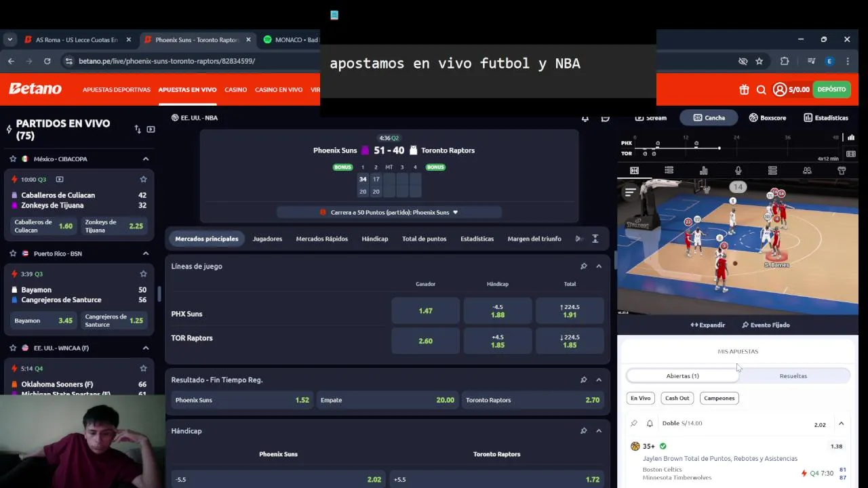
Task: Click the DEPÓSITO button
Action: pyautogui.click(x=831, y=89)
